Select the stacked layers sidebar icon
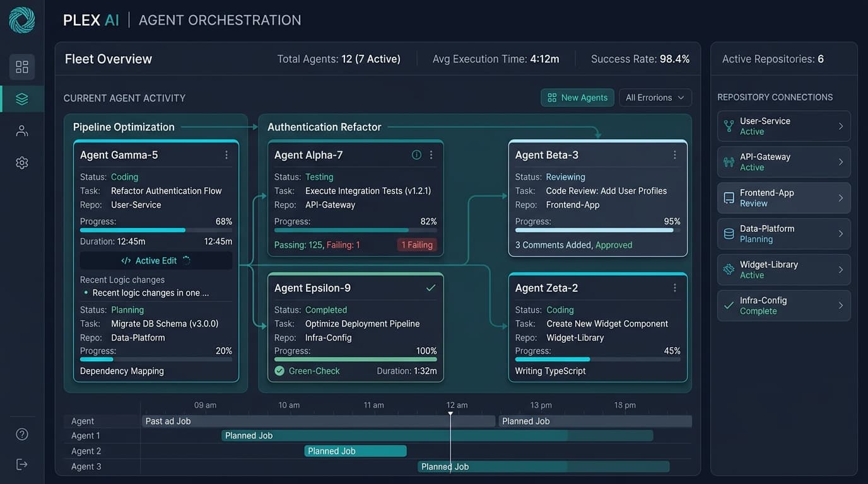Viewport: 868px width, 484px height. [22, 99]
